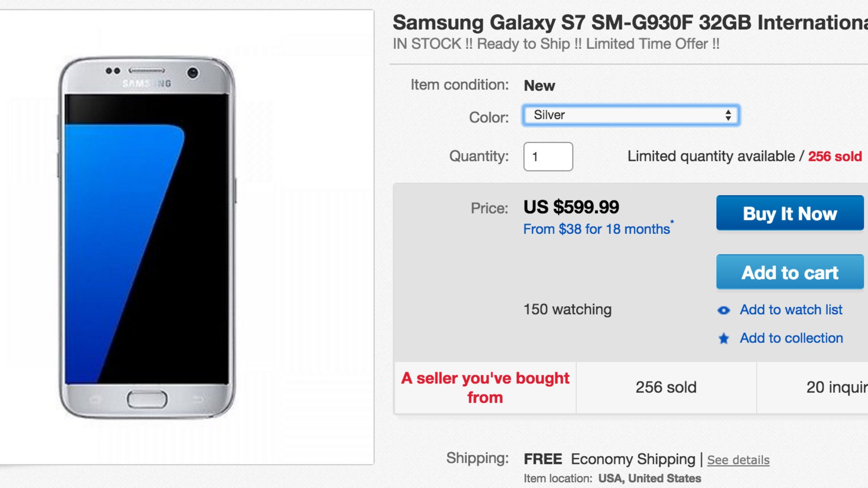Enlarge the Galaxy S7 product photo
The width and height of the screenshot is (868, 488).
tap(147, 237)
